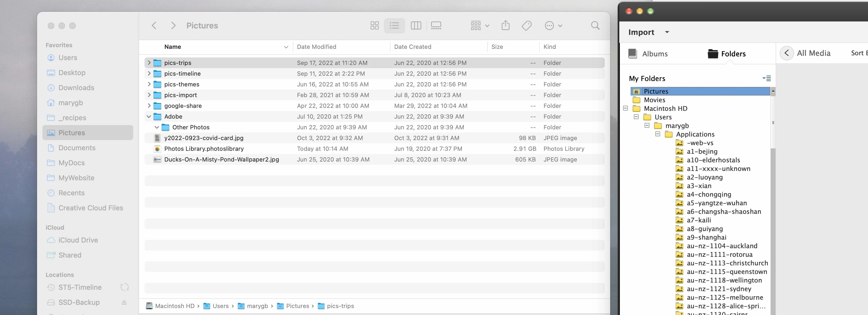The height and width of the screenshot is (315, 868).
Task: Click the Share icon in Finder toolbar
Action: (505, 25)
